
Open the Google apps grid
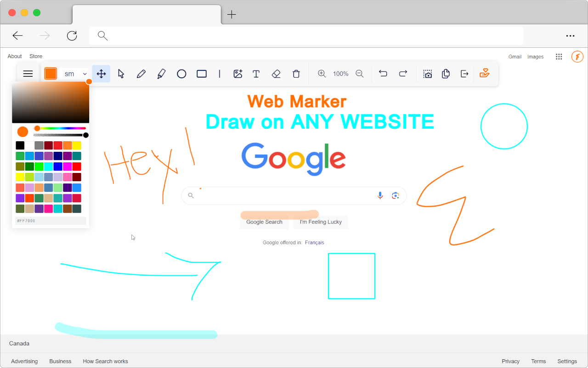coord(559,57)
